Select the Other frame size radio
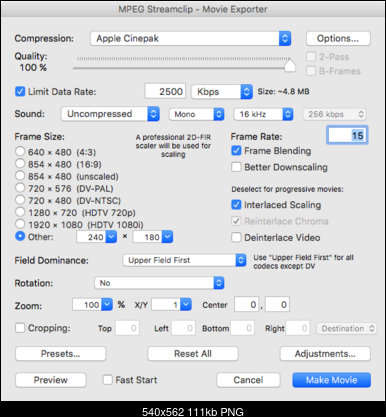386x417 pixels. click(20, 236)
